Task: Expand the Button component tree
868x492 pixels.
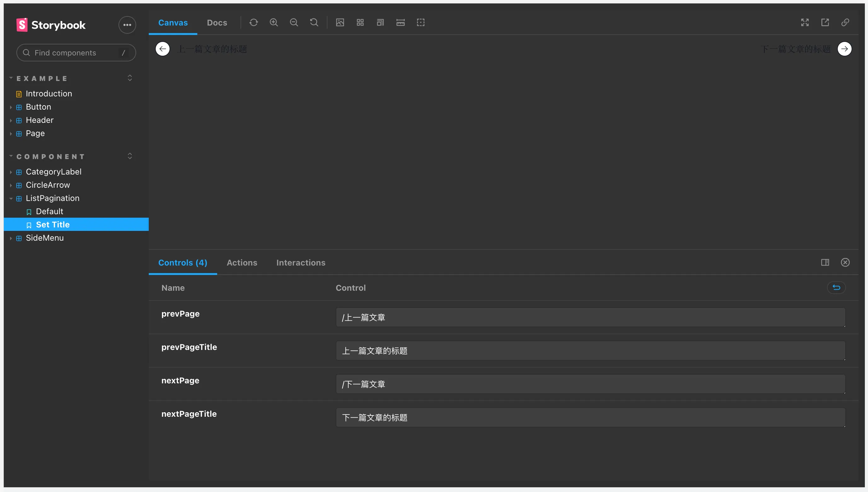Action: point(11,107)
